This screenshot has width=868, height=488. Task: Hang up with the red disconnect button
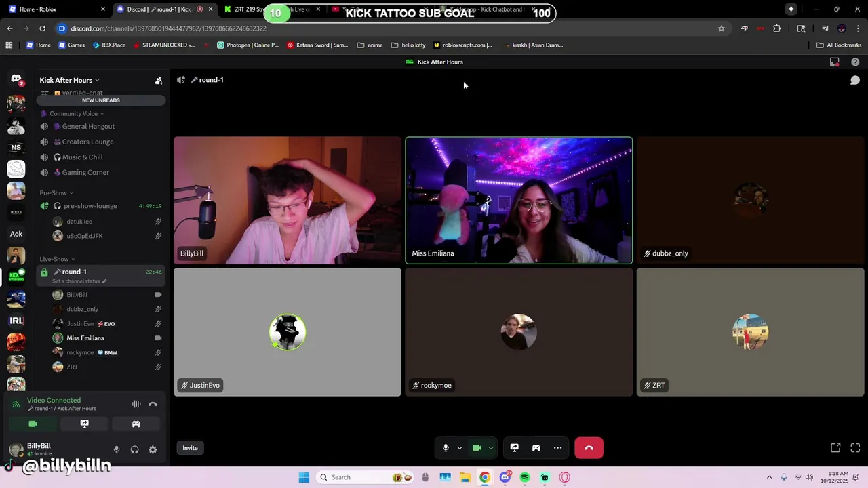pos(589,448)
